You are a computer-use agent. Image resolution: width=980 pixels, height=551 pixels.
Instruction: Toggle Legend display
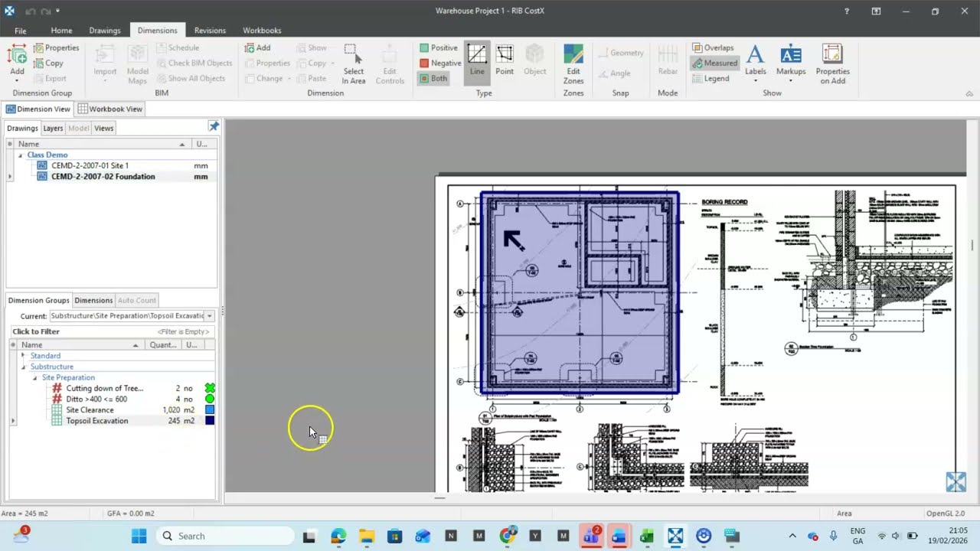tap(710, 78)
